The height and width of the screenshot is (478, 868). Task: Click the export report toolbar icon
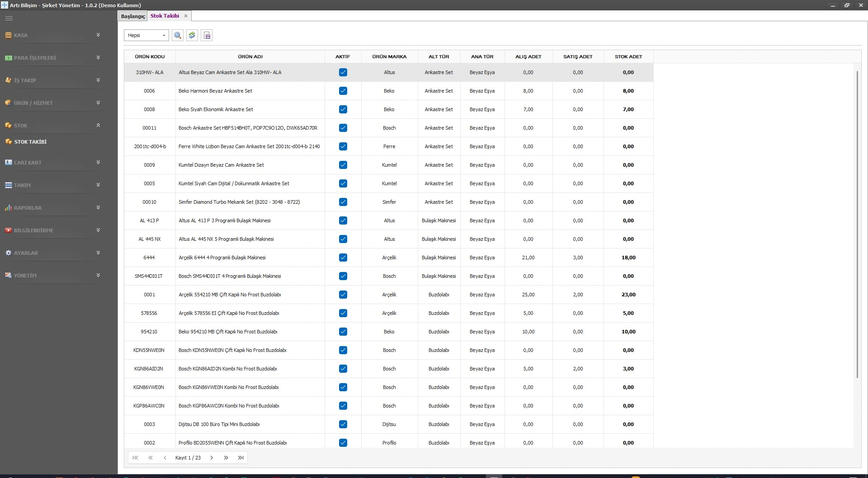(x=207, y=35)
